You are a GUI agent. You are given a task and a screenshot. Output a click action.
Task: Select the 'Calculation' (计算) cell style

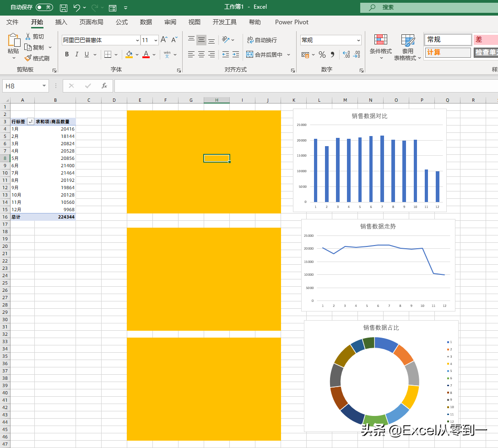[448, 52]
